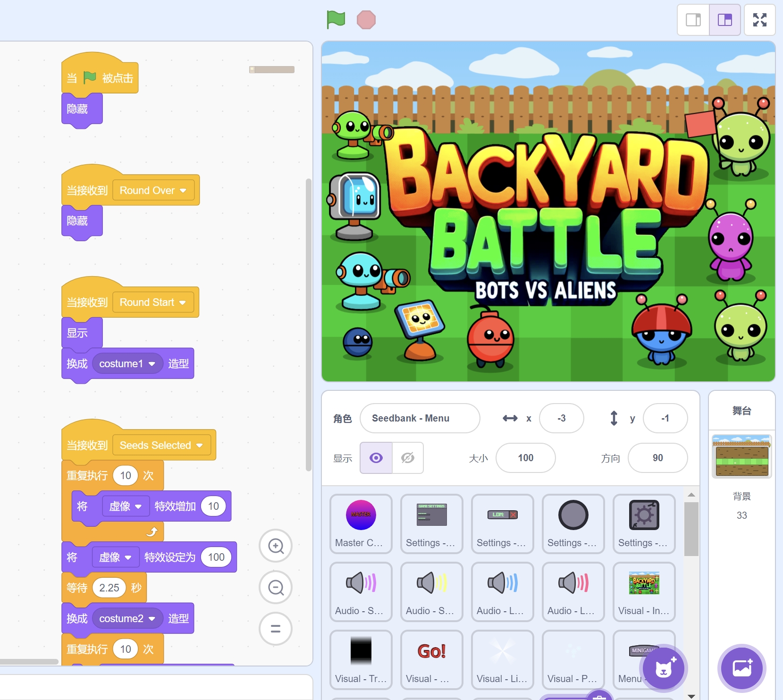Reset workspace zoom with equals button
Viewport: 783px width, 700px height.
click(x=276, y=629)
